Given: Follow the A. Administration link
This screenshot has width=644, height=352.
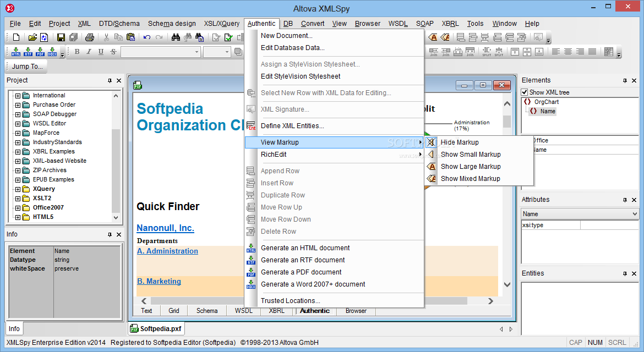Looking at the screenshot, I should (x=167, y=251).
